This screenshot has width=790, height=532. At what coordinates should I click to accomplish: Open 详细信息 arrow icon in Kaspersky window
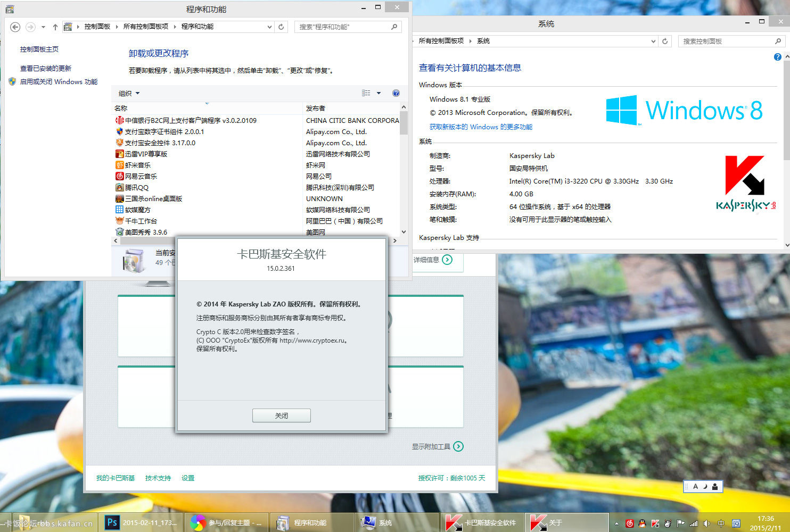447,260
